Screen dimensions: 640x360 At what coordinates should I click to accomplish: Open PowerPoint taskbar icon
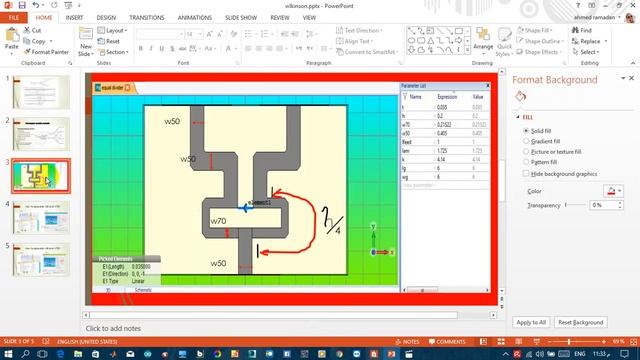coord(391,354)
